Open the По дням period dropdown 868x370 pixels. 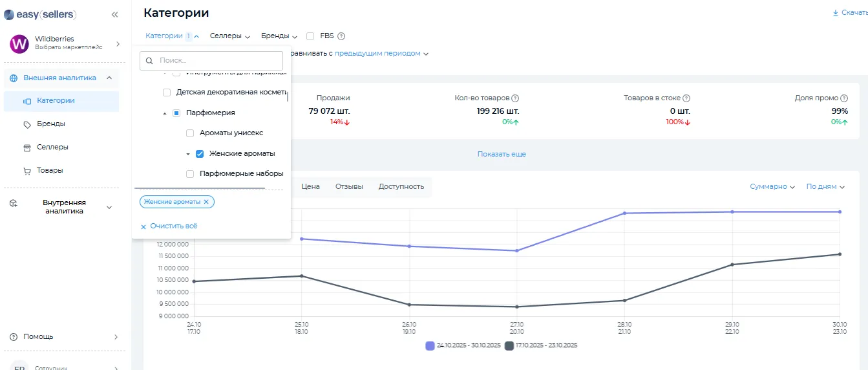point(825,187)
